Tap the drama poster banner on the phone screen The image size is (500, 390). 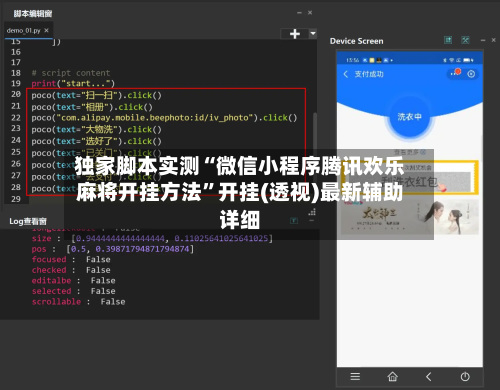tap(410, 217)
